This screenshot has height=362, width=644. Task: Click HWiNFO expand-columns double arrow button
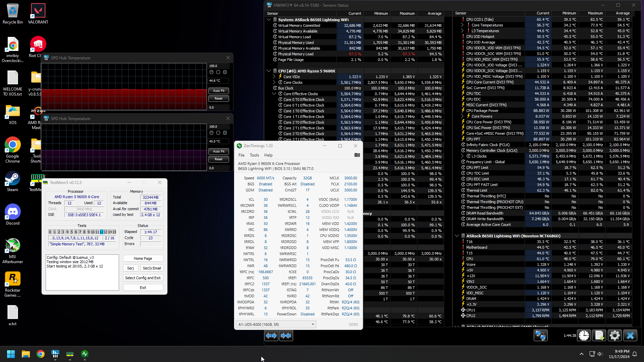click(x=271, y=336)
